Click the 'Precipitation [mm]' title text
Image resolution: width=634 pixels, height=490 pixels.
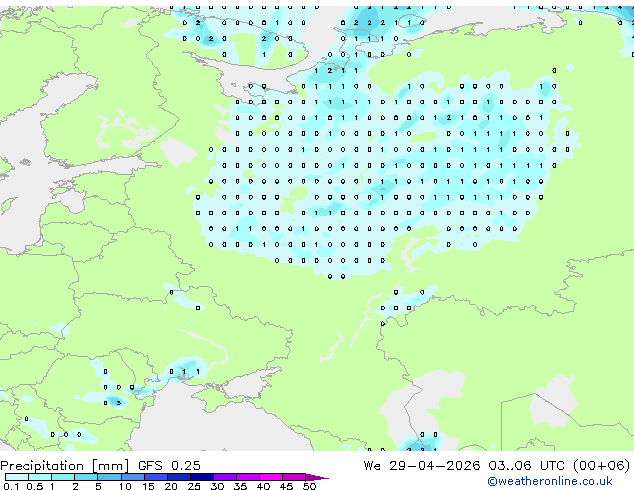point(65,466)
